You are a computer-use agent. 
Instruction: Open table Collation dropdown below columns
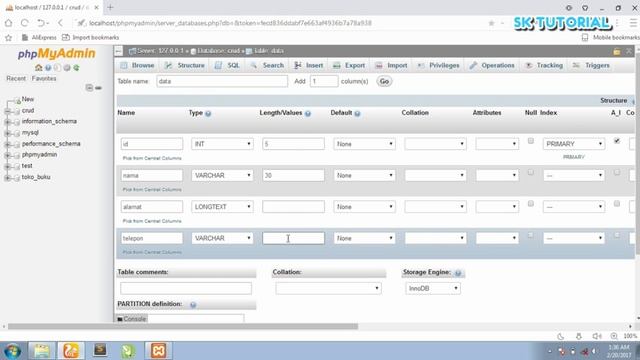pos(329,289)
